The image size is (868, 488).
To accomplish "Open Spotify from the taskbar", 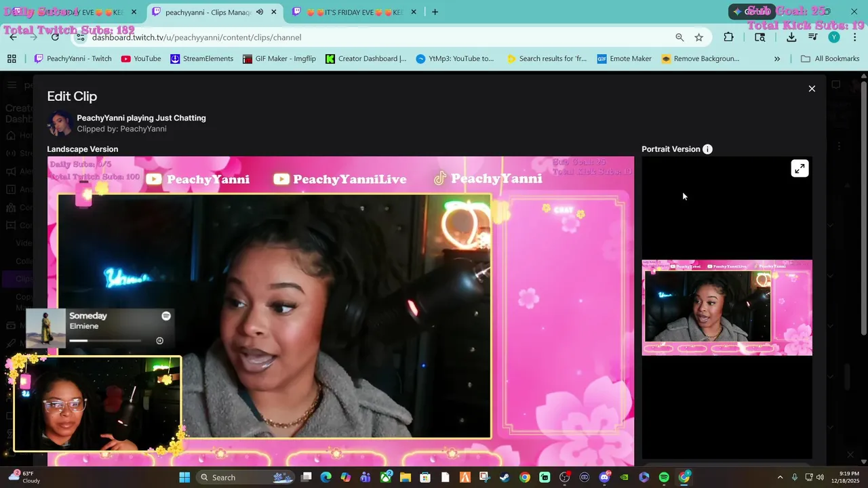I will coord(664,477).
